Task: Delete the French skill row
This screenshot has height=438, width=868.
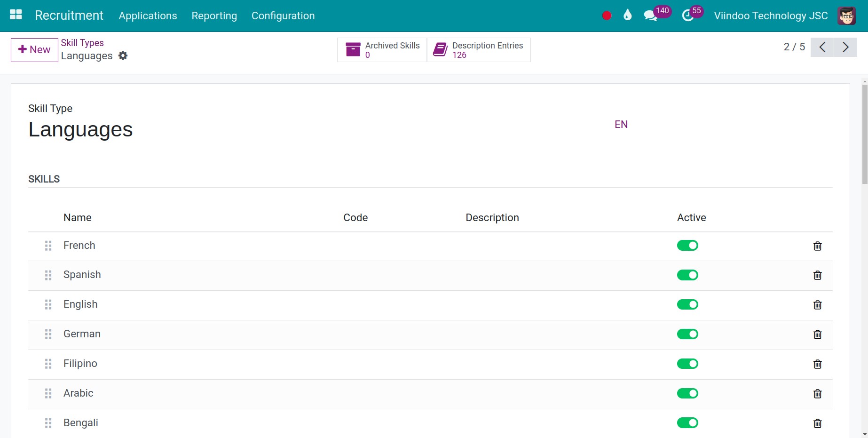Action: click(817, 246)
